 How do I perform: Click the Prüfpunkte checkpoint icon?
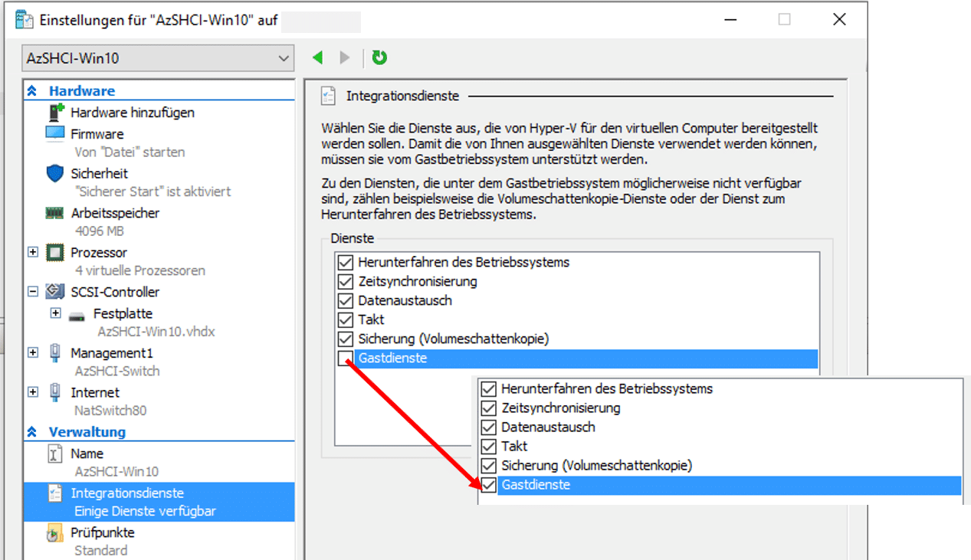pos(55,533)
